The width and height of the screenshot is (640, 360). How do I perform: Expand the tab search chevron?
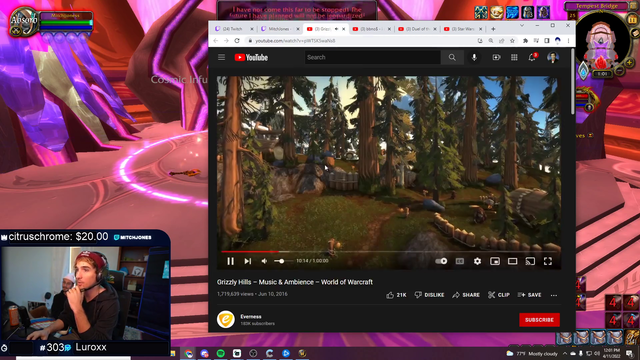522,25
